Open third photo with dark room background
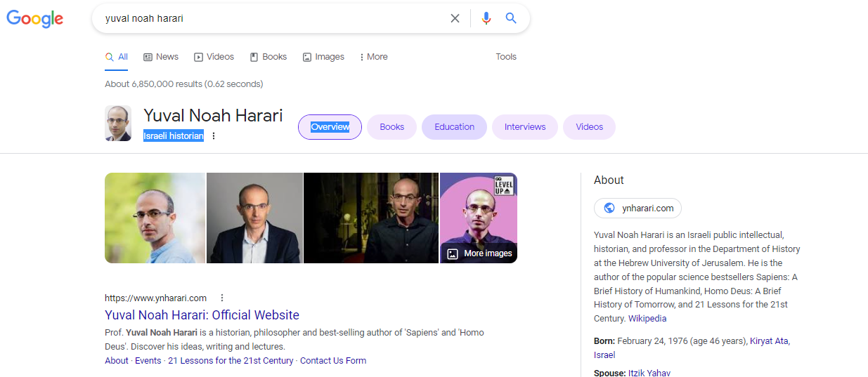Viewport: 868px width, 377px height. point(371,218)
